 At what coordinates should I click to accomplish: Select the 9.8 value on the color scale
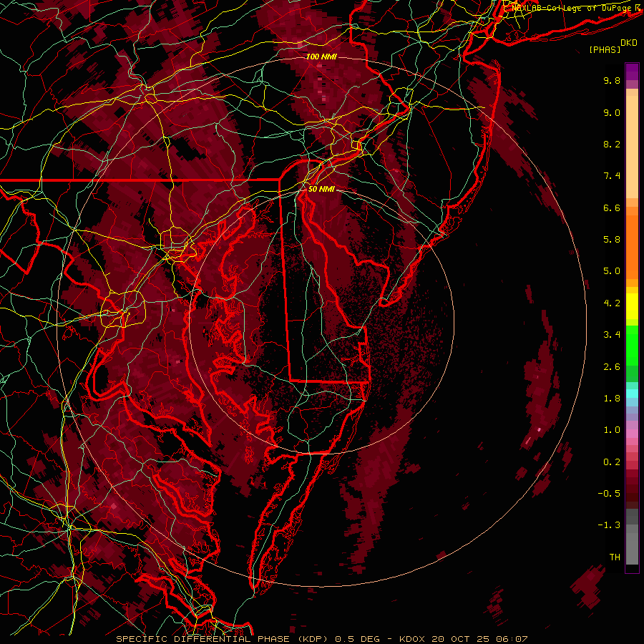tap(612, 80)
